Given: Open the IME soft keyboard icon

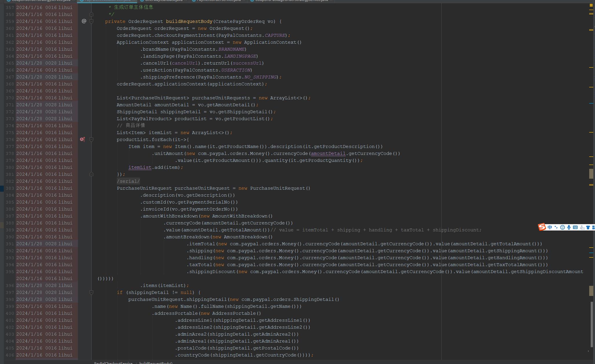Looking at the screenshot, I should coord(575,227).
